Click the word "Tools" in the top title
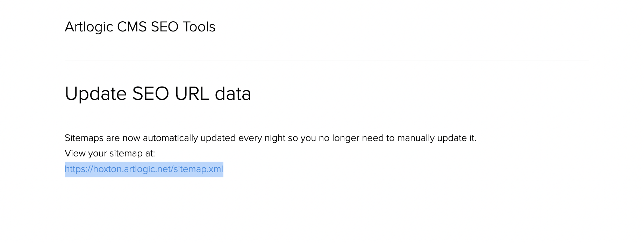 (199, 27)
